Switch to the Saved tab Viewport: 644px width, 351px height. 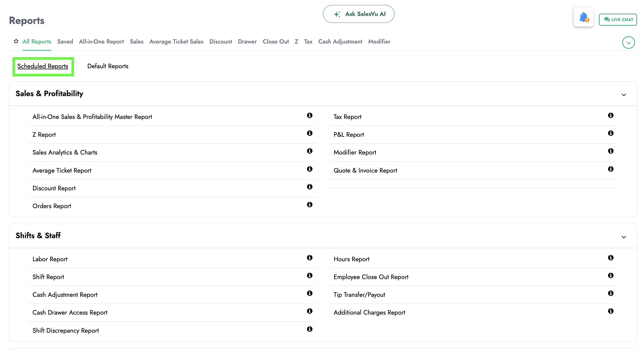point(65,42)
